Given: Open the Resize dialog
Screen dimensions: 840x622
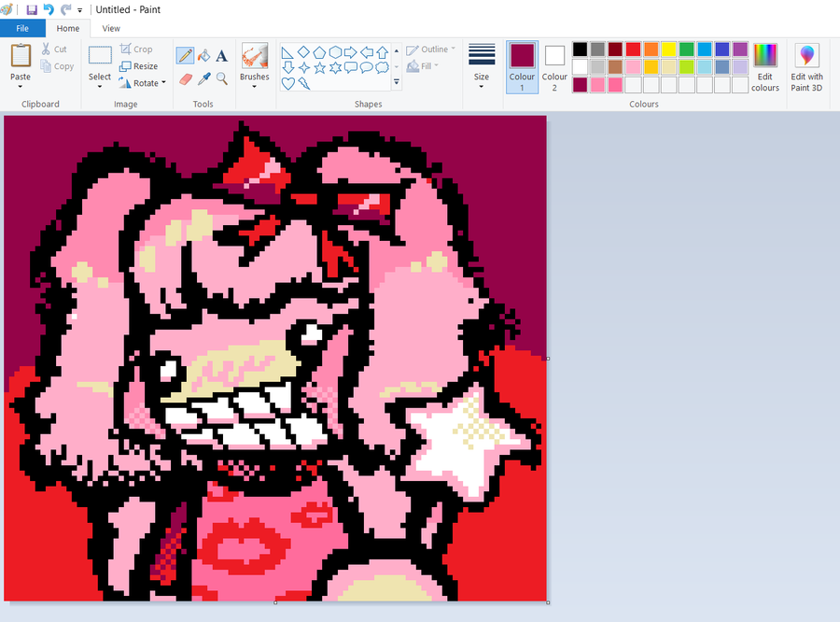Looking at the screenshot, I should click(x=139, y=66).
